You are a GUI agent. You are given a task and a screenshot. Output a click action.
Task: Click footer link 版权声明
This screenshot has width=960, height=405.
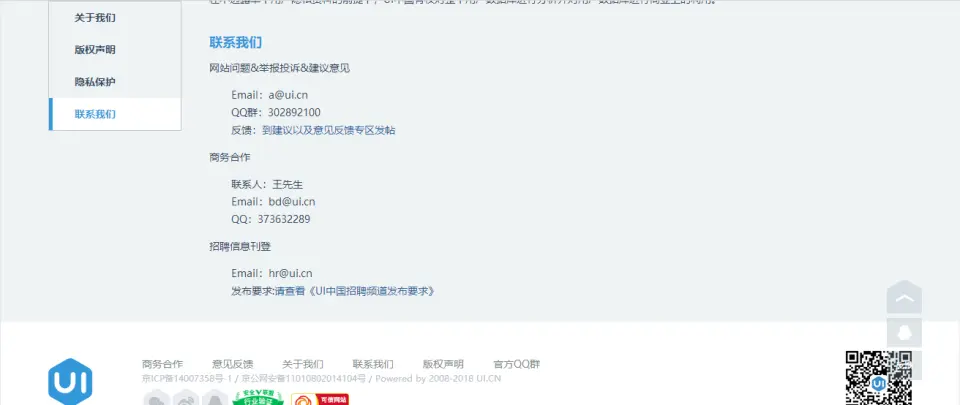click(443, 364)
